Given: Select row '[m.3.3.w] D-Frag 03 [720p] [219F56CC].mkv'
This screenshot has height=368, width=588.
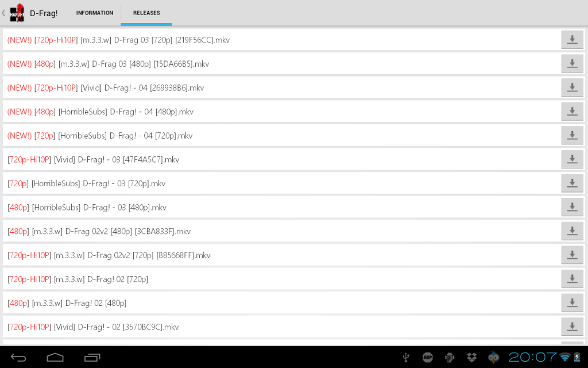Looking at the screenshot, I should click(x=281, y=40).
